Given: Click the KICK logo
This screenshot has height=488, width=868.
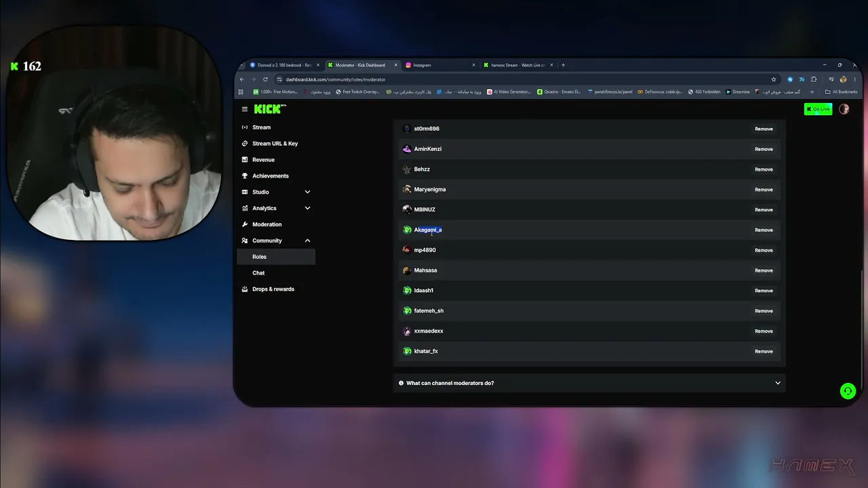Looking at the screenshot, I should [x=269, y=109].
